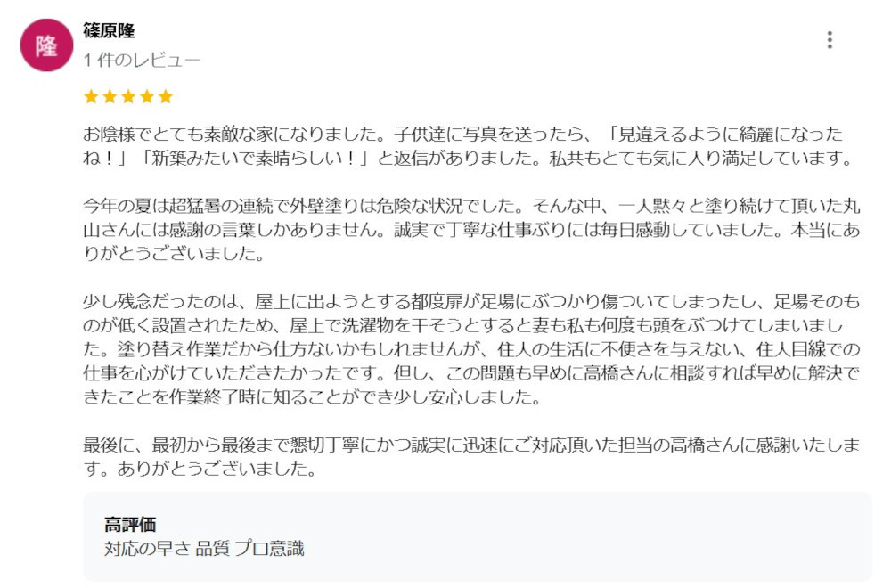Click the 1 件のレビュー count text
The image size is (891, 588).
tap(142, 60)
